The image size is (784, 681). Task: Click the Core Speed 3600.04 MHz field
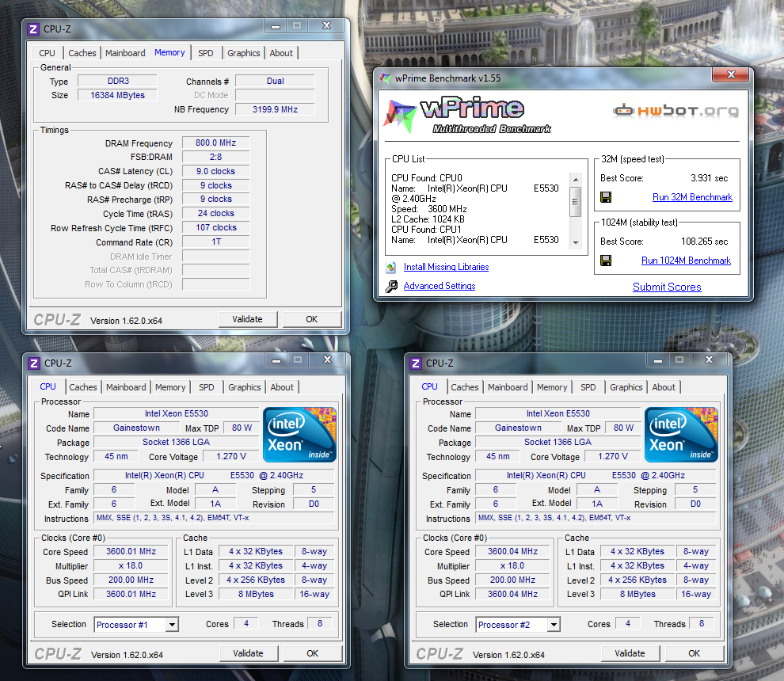512,551
